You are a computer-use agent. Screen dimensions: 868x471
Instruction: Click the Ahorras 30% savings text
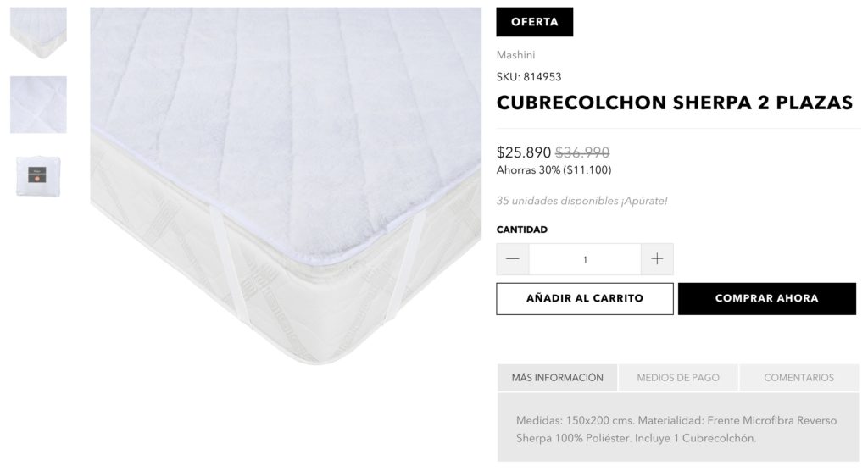pyautogui.click(x=554, y=170)
